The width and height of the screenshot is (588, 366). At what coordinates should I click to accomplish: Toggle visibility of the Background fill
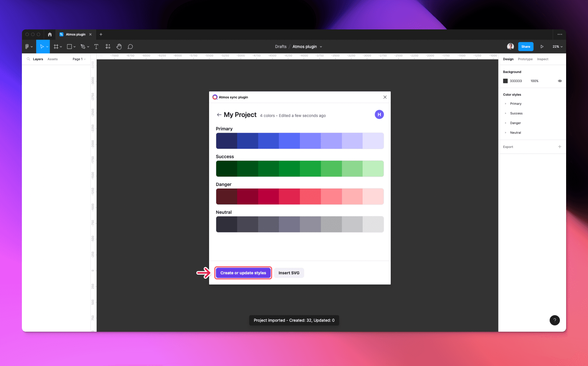pyautogui.click(x=559, y=81)
